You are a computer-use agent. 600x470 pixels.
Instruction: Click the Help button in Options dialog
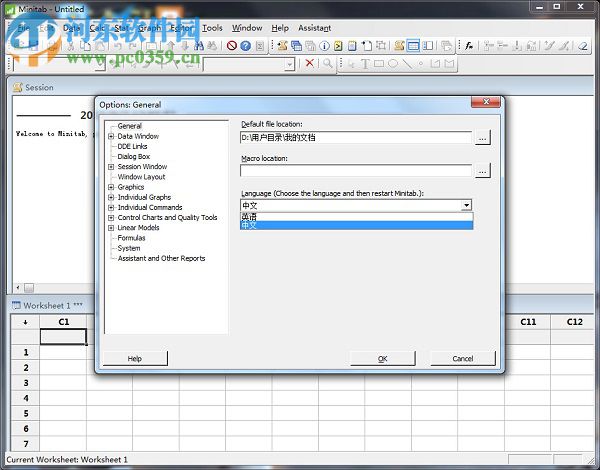pyautogui.click(x=135, y=359)
